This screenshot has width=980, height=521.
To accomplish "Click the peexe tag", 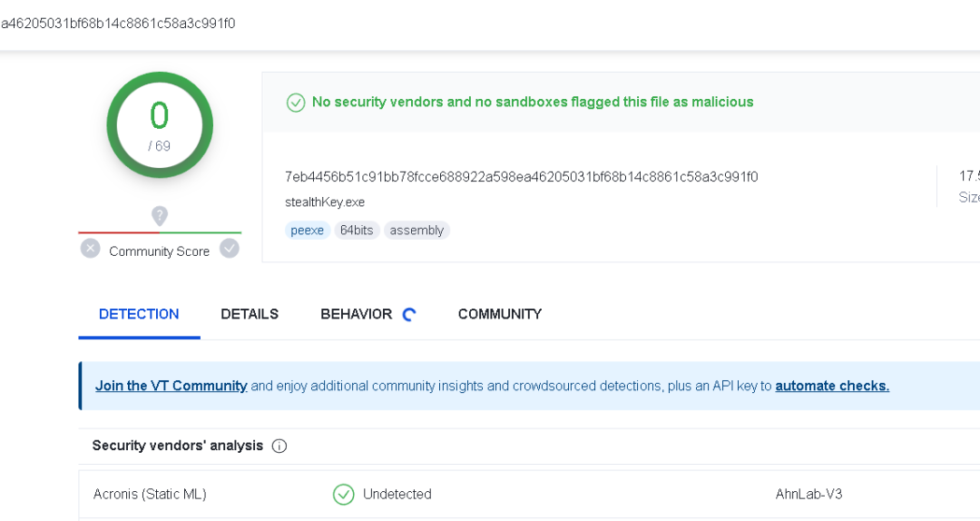I will [x=308, y=231].
